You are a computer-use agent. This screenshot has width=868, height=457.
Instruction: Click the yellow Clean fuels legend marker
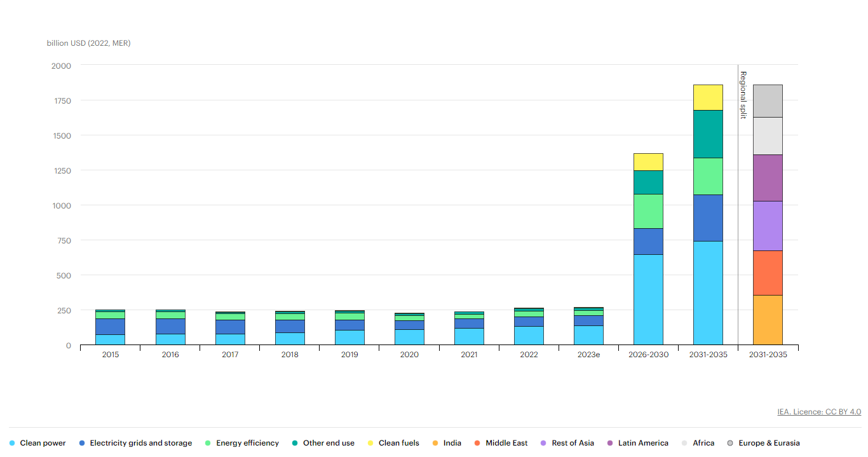click(x=370, y=443)
